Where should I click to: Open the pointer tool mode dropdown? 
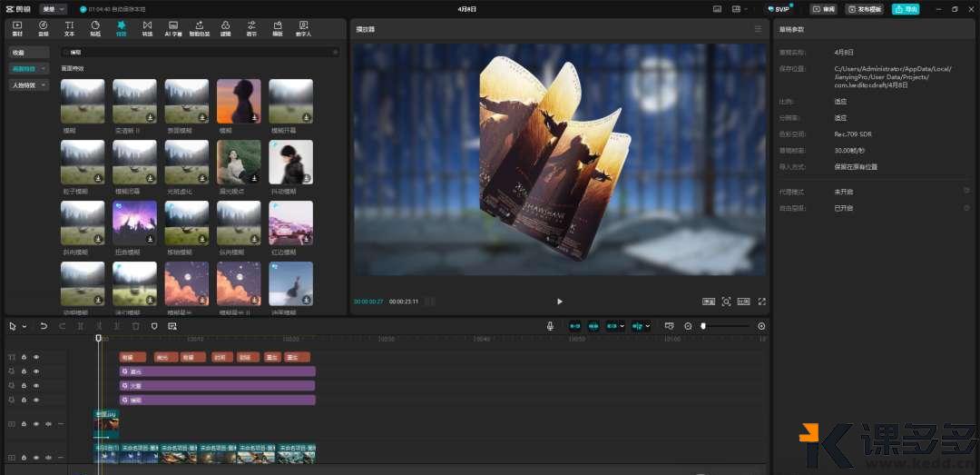tap(24, 327)
